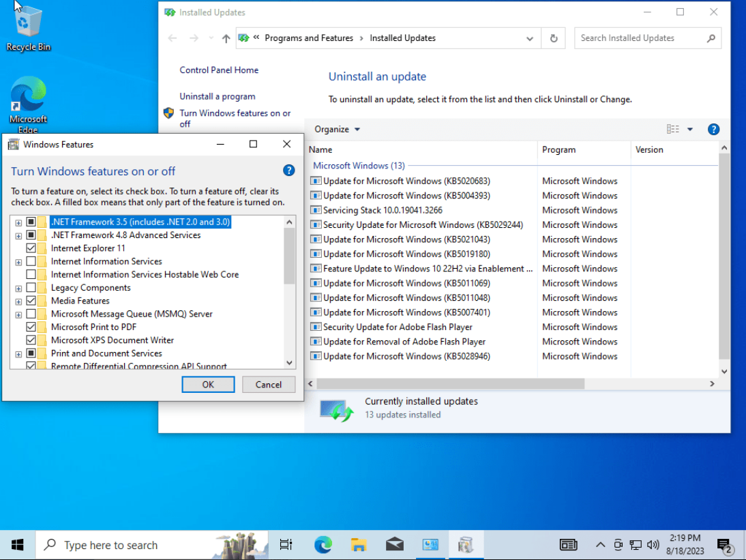Click the volume icon in system tray

click(653, 545)
